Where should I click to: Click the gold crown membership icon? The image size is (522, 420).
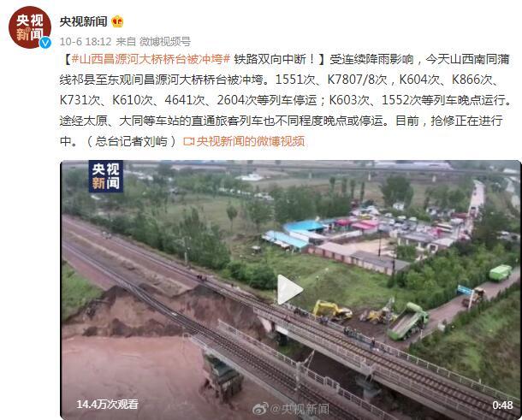point(117,21)
